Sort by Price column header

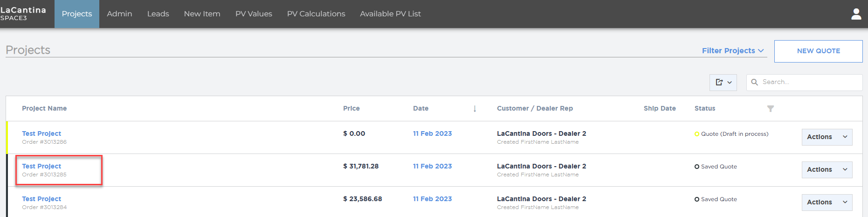[x=351, y=108]
